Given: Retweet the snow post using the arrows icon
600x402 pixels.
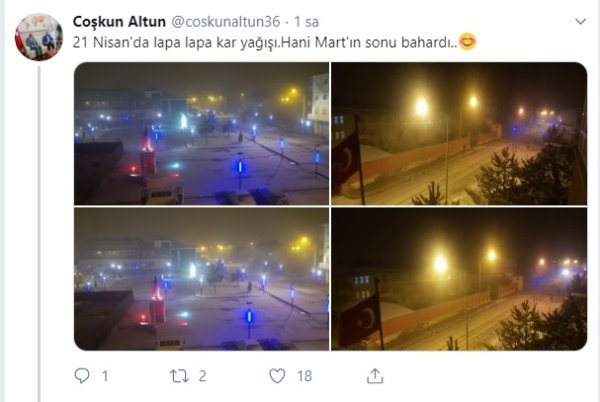Looking at the screenshot, I should (179, 376).
